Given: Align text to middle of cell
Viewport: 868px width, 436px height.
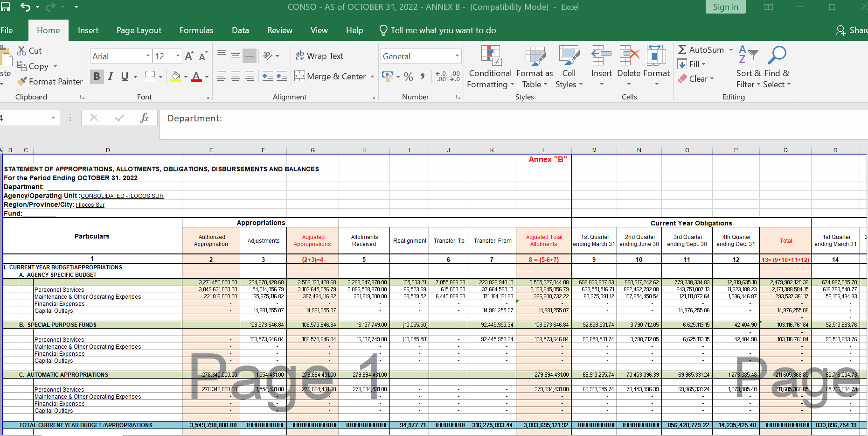Looking at the screenshot, I should click(236, 56).
